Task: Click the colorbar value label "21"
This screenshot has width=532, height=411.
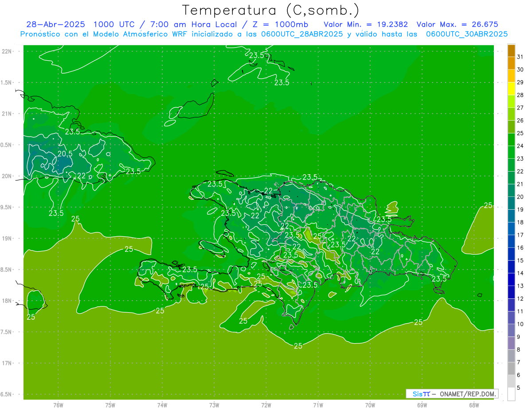Action: [x=520, y=184]
